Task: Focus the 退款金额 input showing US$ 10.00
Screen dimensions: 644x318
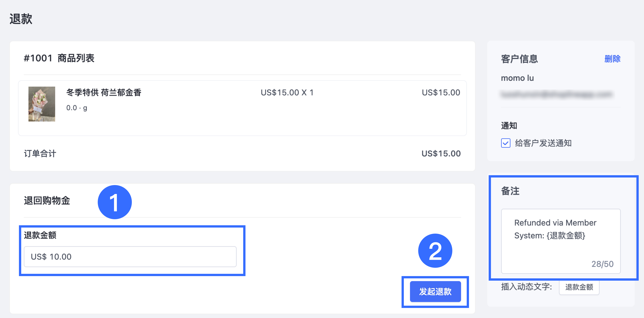Action: point(130,257)
